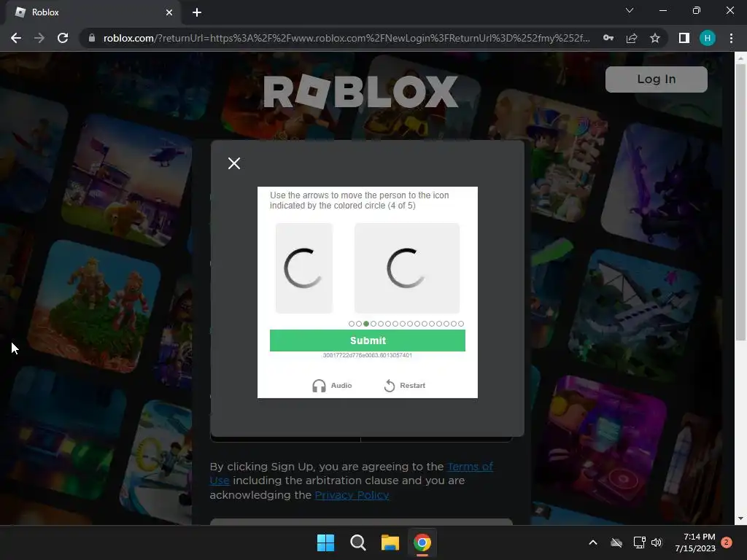The image size is (747, 560).
Task: Click the Chrome taskbar icon
Action: point(422,542)
